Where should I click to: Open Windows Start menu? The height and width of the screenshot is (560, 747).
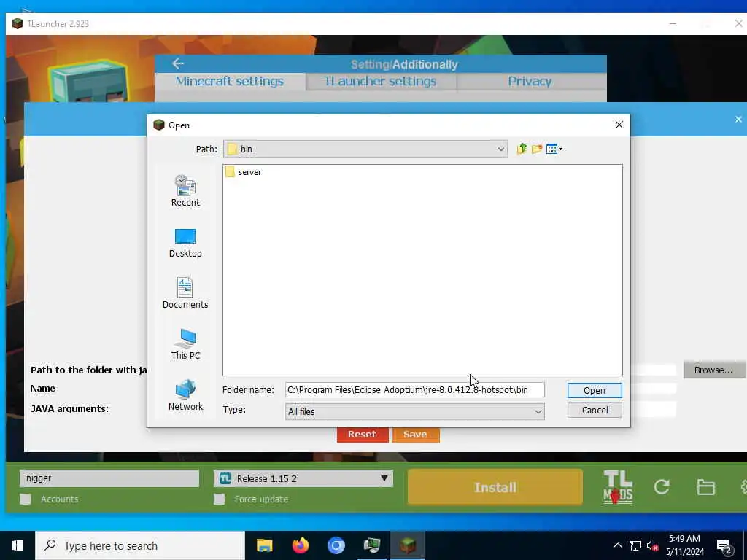tap(18, 545)
